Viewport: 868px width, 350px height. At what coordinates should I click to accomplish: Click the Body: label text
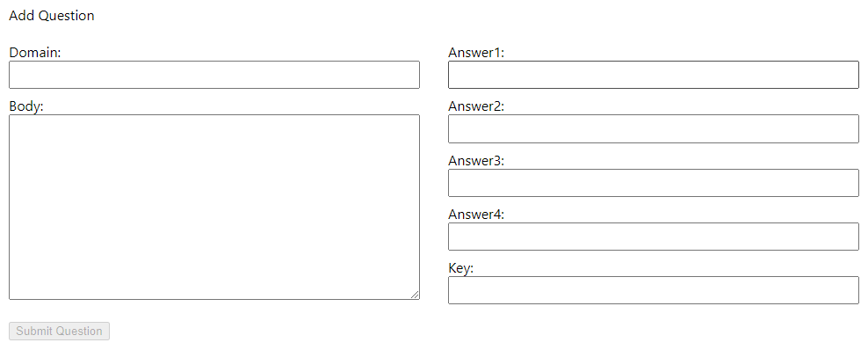(26, 106)
